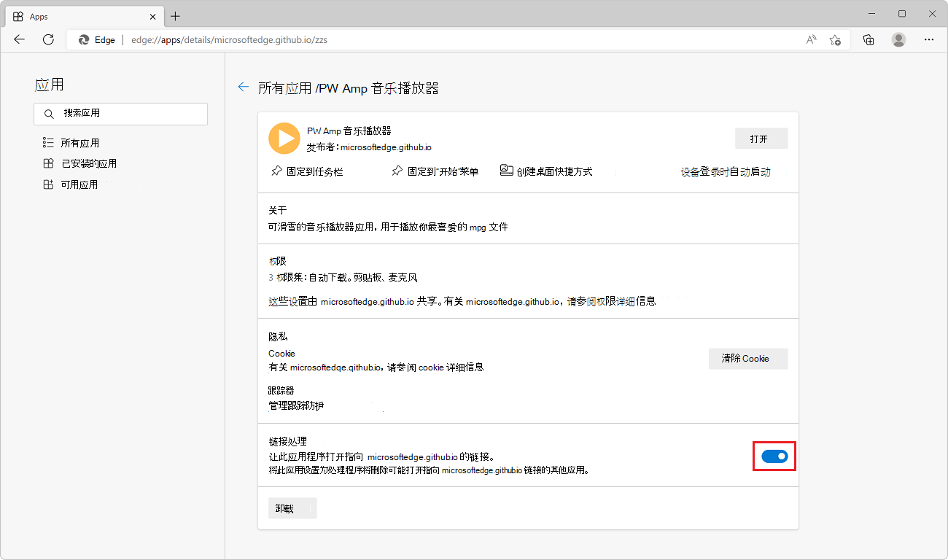Viewport: 948px width, 560px height.
Task: Minimize the Edge window
Action: pyautogui.click(x=872, y=14)
